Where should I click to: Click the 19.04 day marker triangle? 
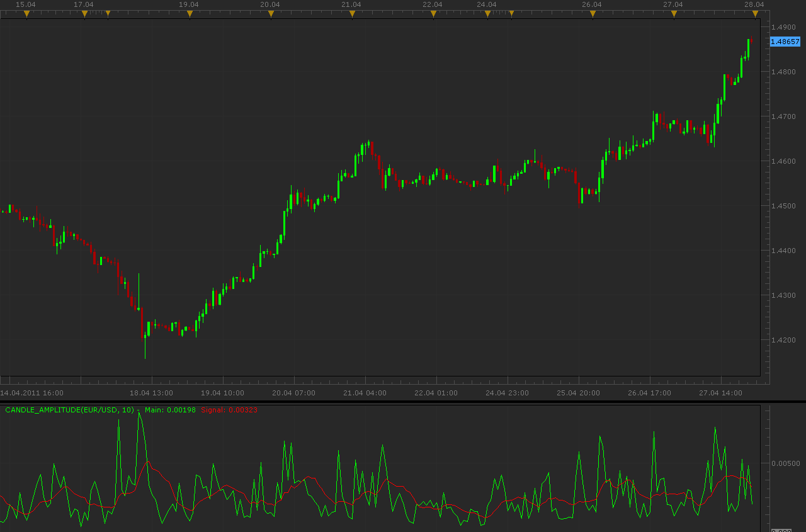click(190, 13)
